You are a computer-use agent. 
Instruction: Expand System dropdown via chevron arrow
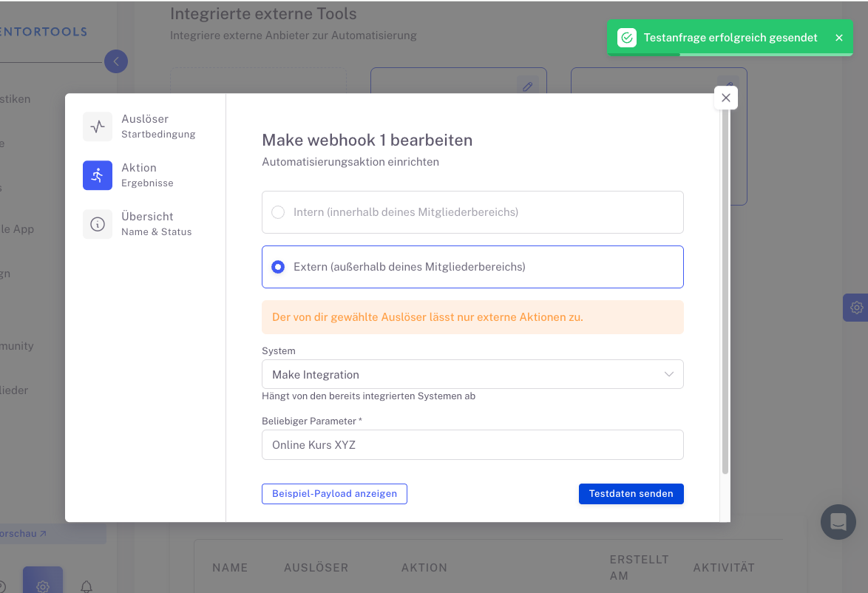(668, 374)
